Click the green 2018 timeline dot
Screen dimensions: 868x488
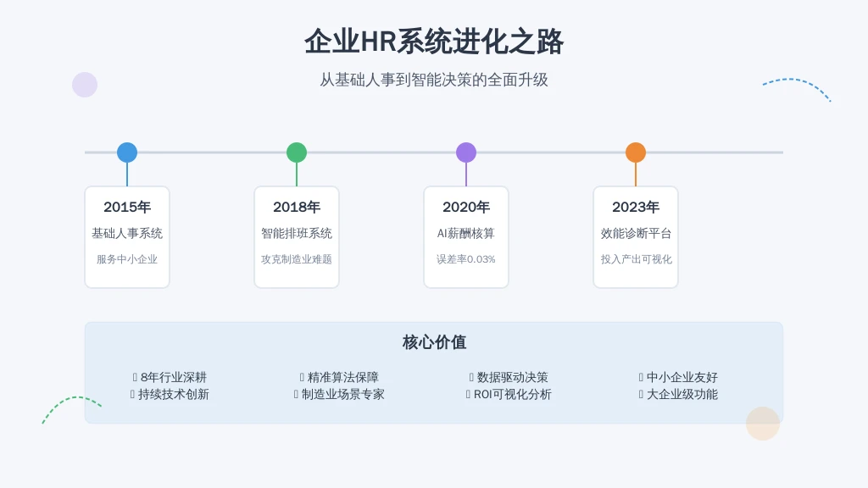(x=297, y=152)
